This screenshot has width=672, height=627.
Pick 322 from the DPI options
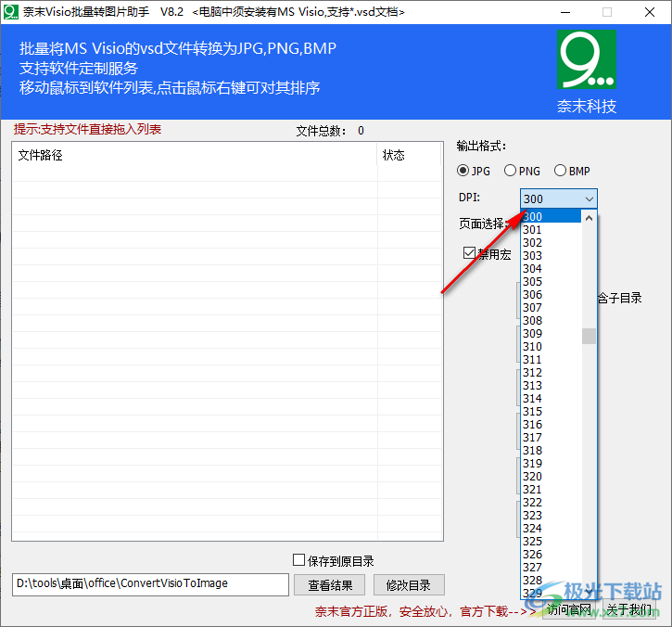[551, 502]
